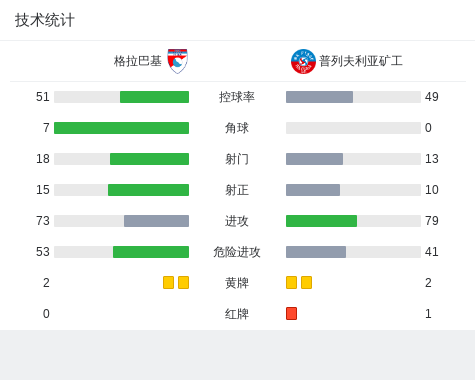The image size is (475, 380).
Task: Click the second yellow card icon on the away side
Action: click(306, 282)
